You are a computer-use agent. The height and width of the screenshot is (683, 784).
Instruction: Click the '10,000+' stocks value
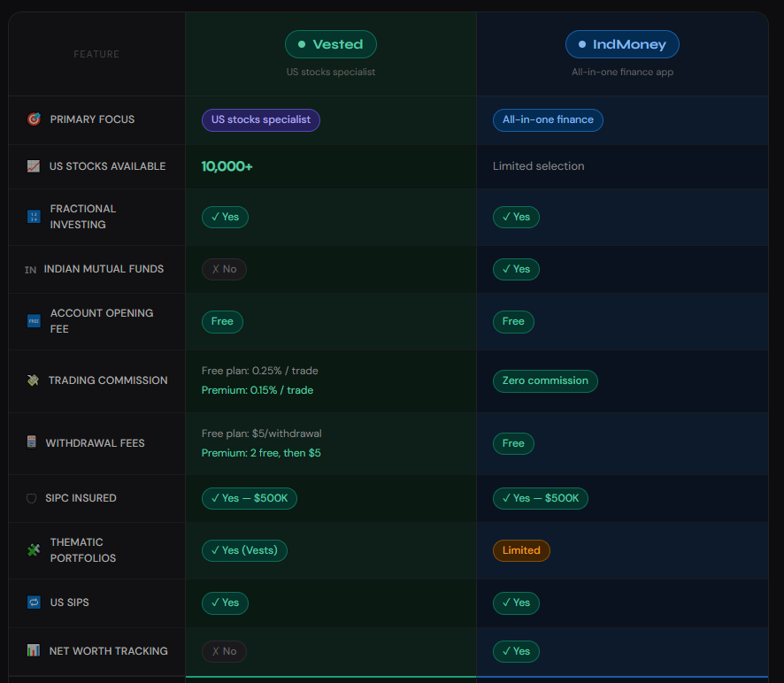click(x=227, y=166)
